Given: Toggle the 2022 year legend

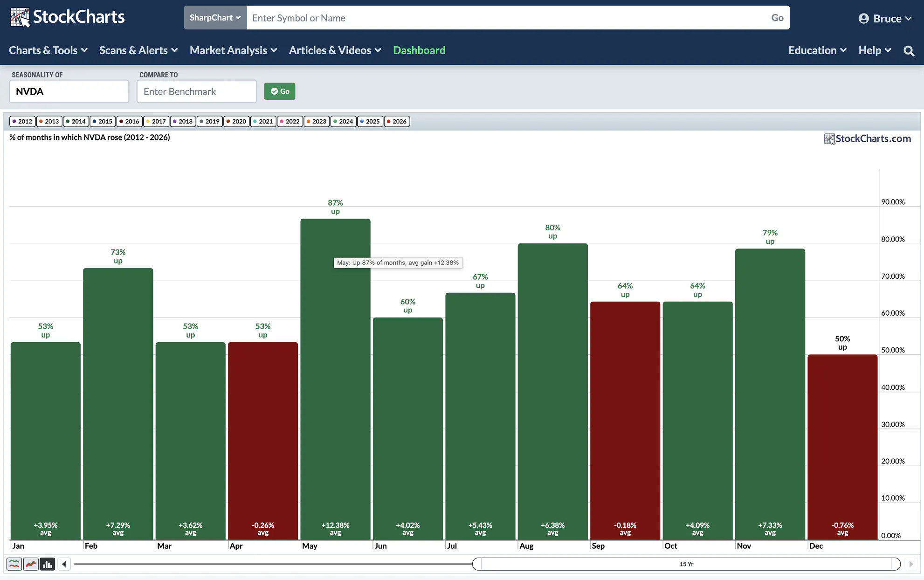Looking at the screenshot, I should click(290, 121).
